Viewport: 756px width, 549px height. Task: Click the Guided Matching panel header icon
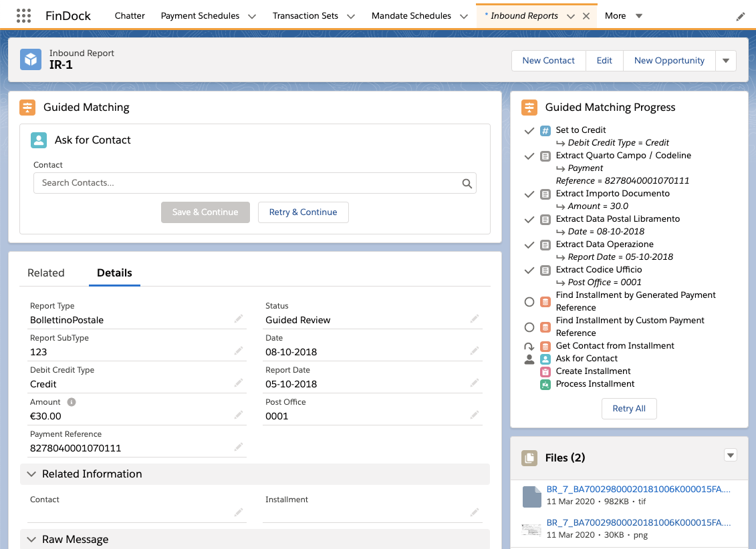(28, 107)
